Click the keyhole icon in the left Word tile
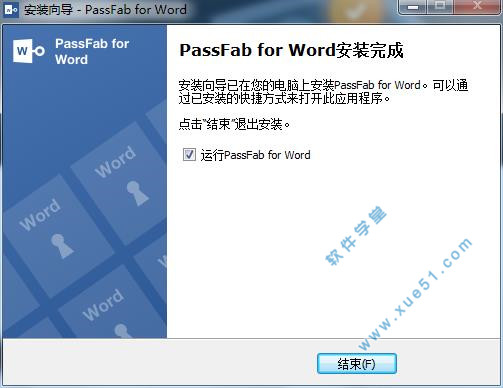Image resolution: width=503 pixels, height=388 pixels. click(62, 246)
